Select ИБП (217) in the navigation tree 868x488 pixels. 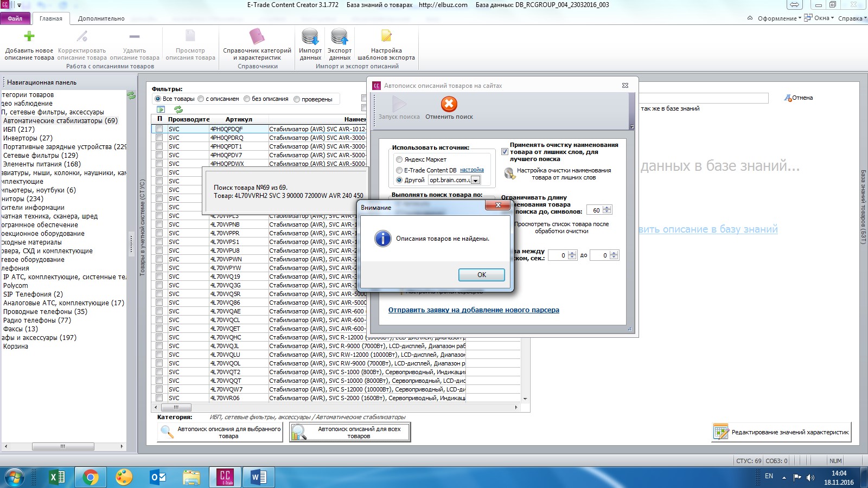(19, 130)
